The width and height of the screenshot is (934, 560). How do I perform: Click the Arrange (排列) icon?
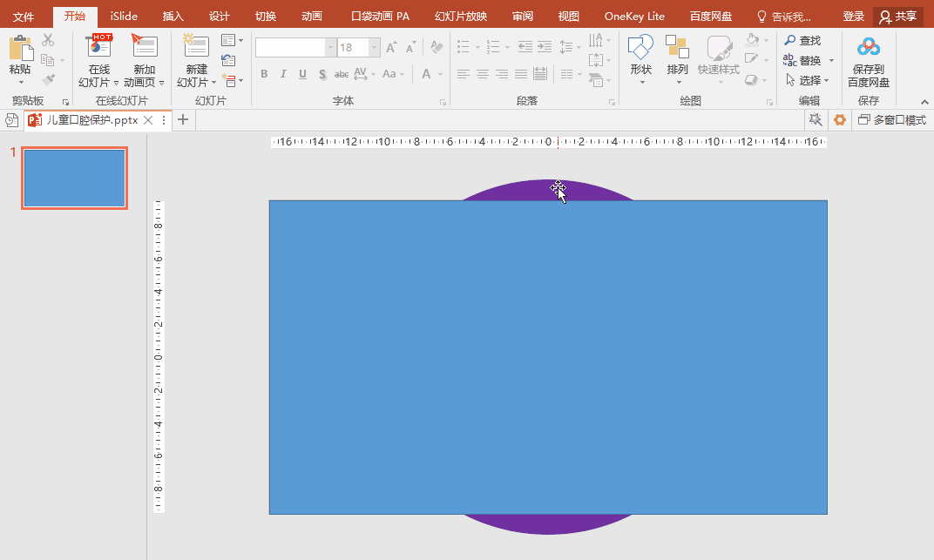pos(677,51)
